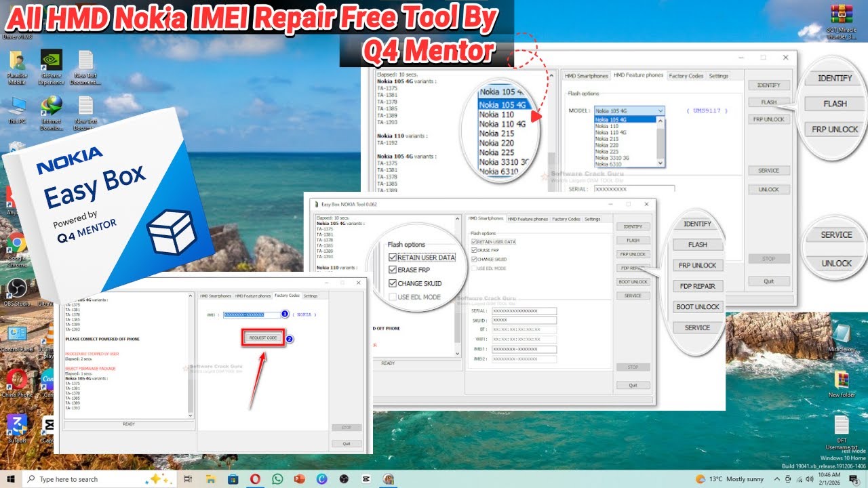The height and width of the screenshot is (488, 868).
Task: Open the Paradise Mobile desktop folder
Action: coord(17,68)
